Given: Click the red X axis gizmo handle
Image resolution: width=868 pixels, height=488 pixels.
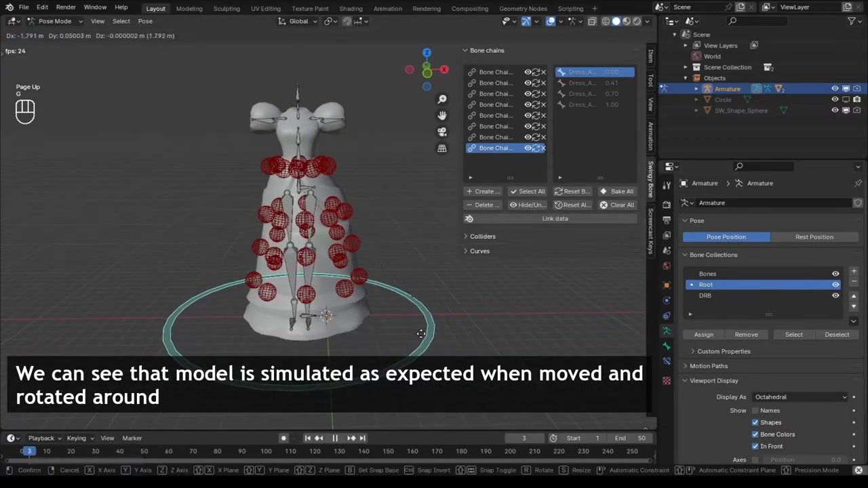Looking at the screenshot, I should (x=444, y=69).
